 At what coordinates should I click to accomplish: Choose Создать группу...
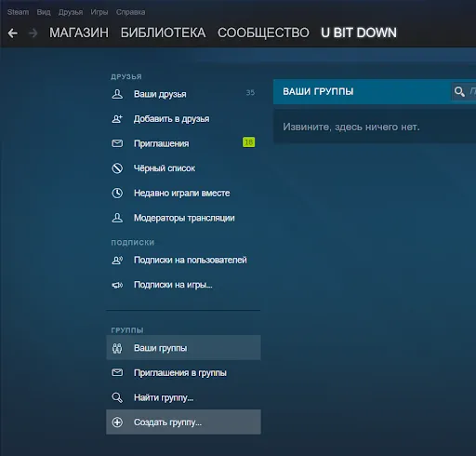[x=183, y=422]
